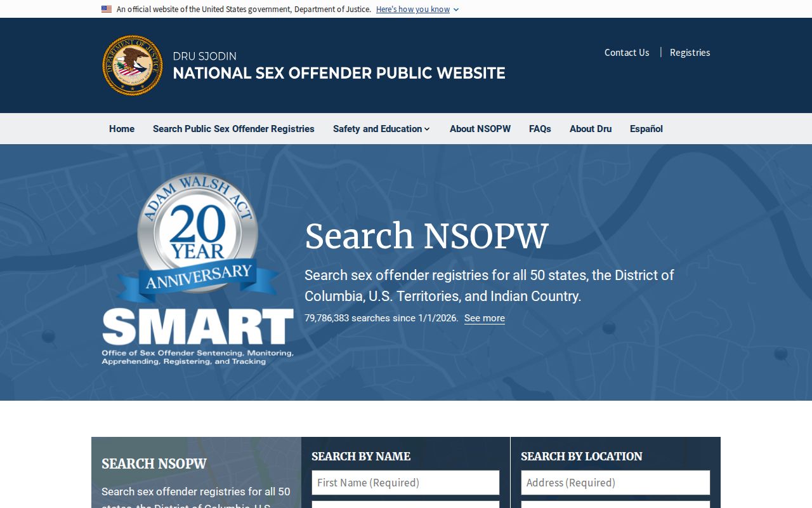The height and width of the screenshot is (508, 812).
Task: Open the About Dru menu item
Action: click(x=591, y=129)
